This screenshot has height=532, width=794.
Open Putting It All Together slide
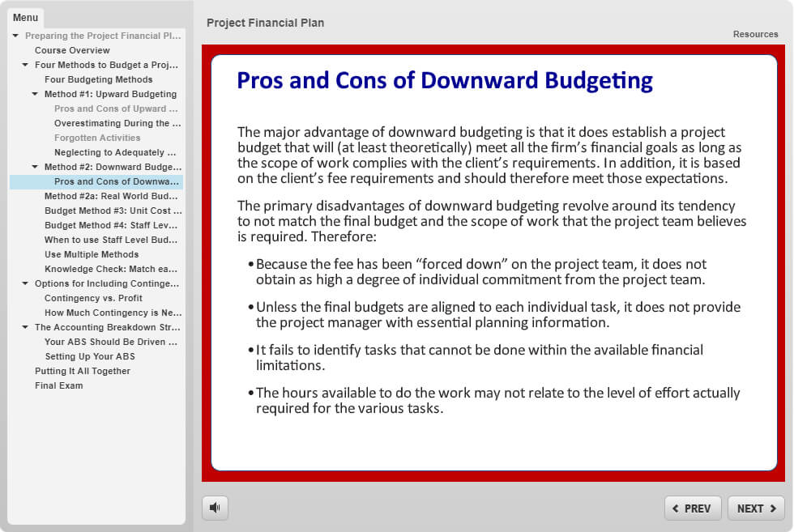coord(83,371)
